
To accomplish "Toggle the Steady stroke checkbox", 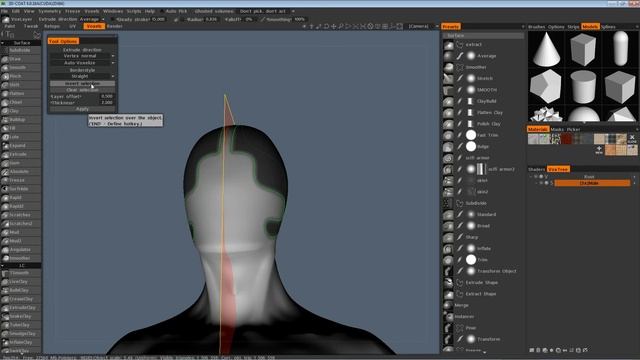I will click(x=113, y=19).
